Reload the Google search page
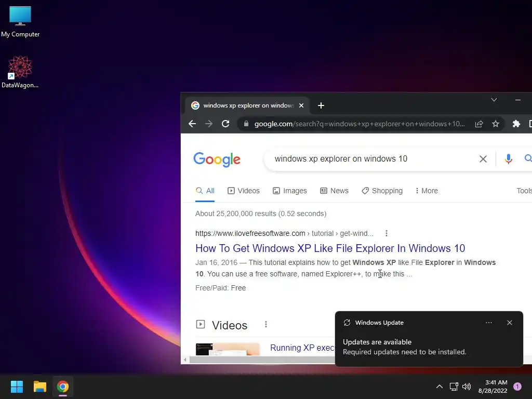The image size is (532, 399). (225, 124)
